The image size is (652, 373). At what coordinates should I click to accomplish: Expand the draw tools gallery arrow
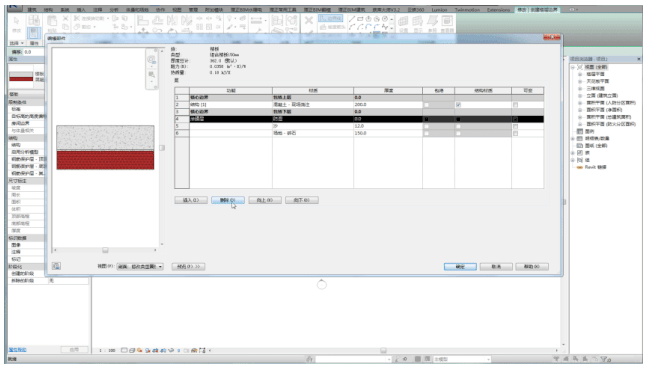[392, 27]
